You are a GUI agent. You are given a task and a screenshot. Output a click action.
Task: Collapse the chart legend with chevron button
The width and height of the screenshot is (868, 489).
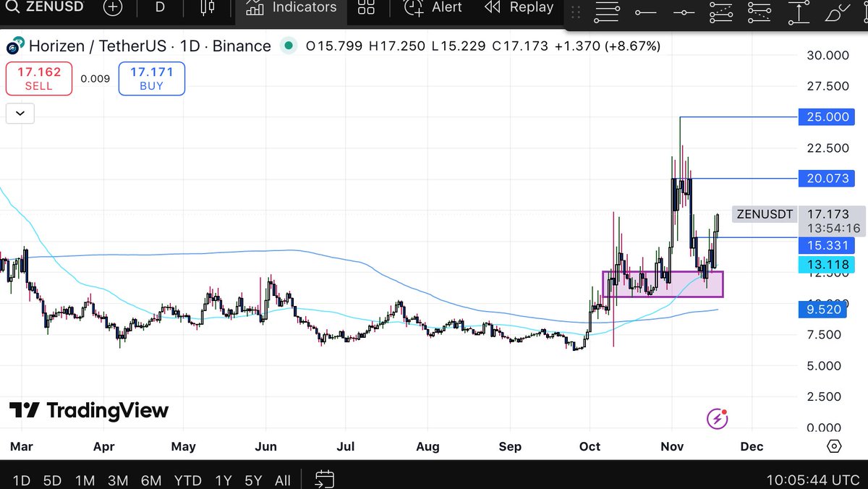coord(20,114)
